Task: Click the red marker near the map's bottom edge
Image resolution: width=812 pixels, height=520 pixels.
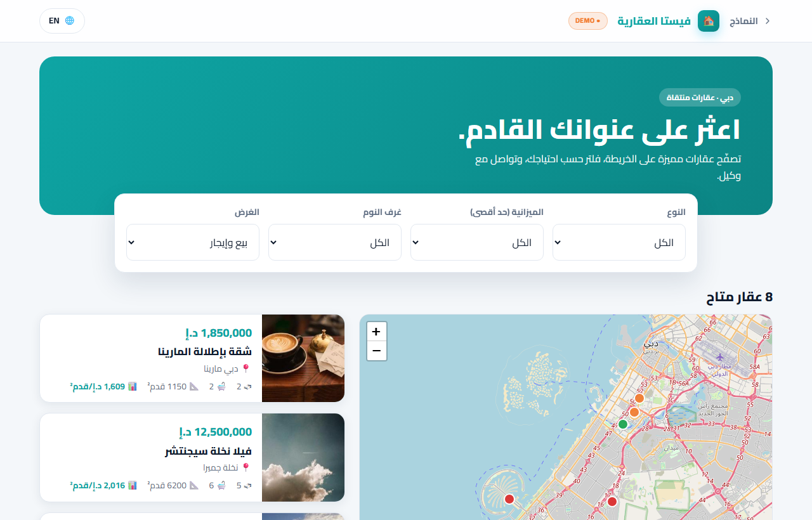Action: pyautogui.click(x=612, y=502)
